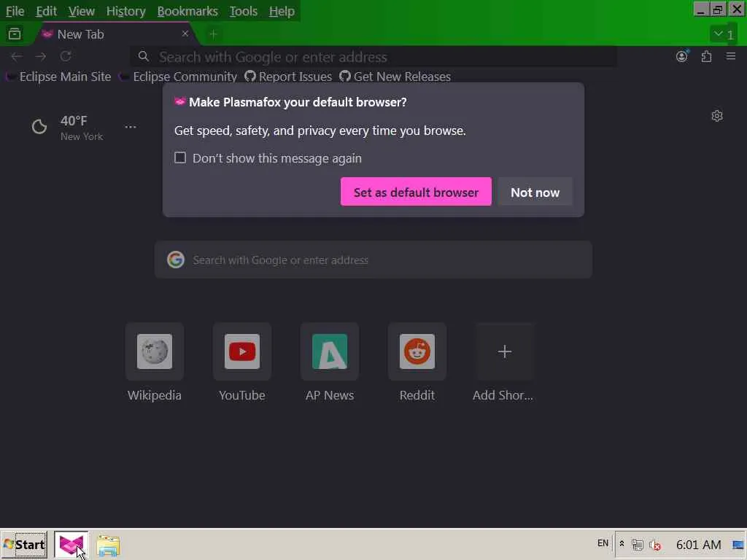The width and height of the screenshot is (747, 560).
Task: Open the History menu
Action: coord(125,12)
